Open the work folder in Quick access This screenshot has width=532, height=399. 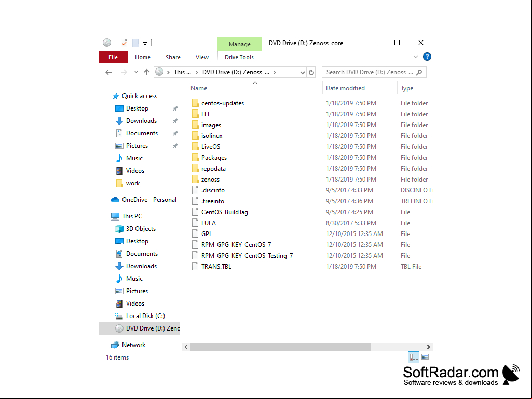pyautogui.click(x=133, y=183)
